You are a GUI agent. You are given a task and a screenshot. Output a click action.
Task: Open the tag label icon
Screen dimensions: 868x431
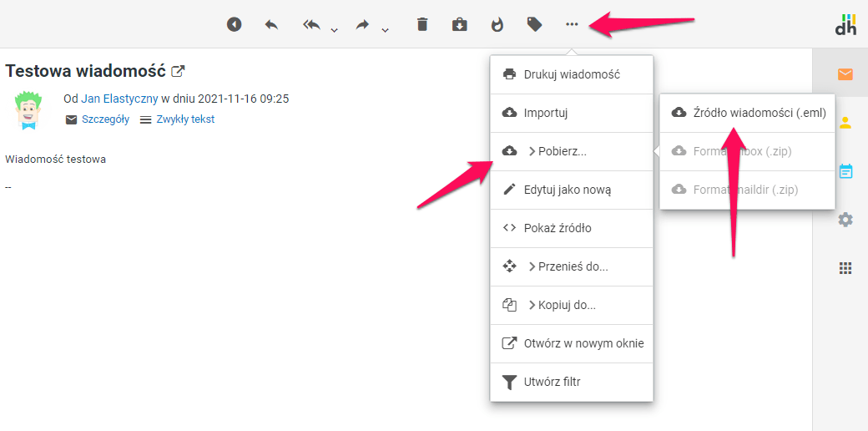coord(534,24)
